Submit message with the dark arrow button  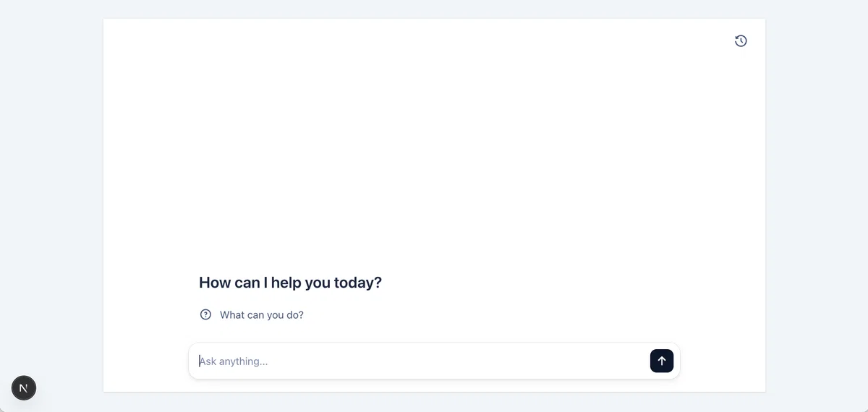[662, 361]
